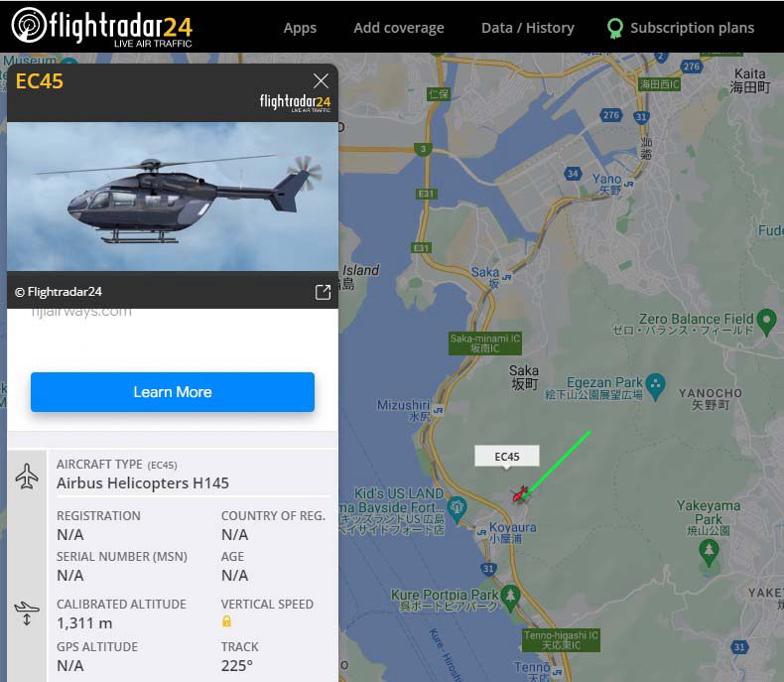Open the Add coverage menu
The width and height of the screenshot is (784, 682).
(399, 28)
